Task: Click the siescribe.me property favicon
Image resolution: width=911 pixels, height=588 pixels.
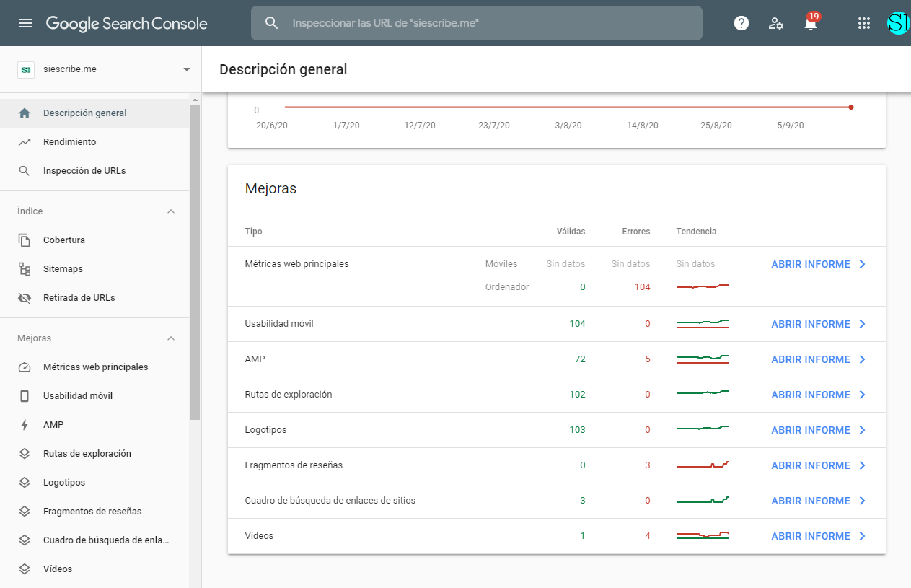Action: click(26, 69)
